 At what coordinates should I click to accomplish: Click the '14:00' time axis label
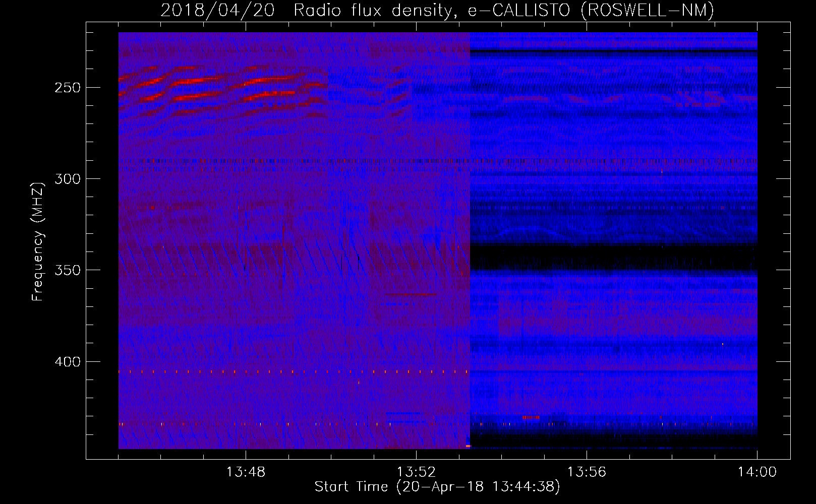click(x=757, y=472)
